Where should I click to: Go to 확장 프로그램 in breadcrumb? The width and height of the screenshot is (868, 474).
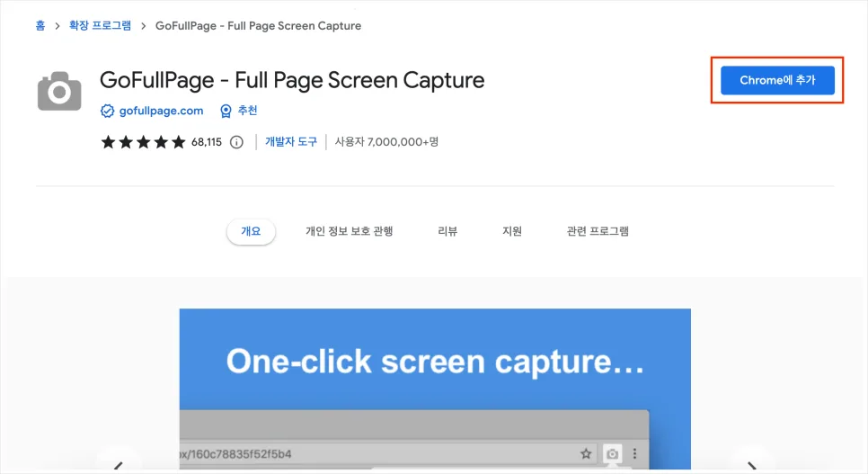101,25
